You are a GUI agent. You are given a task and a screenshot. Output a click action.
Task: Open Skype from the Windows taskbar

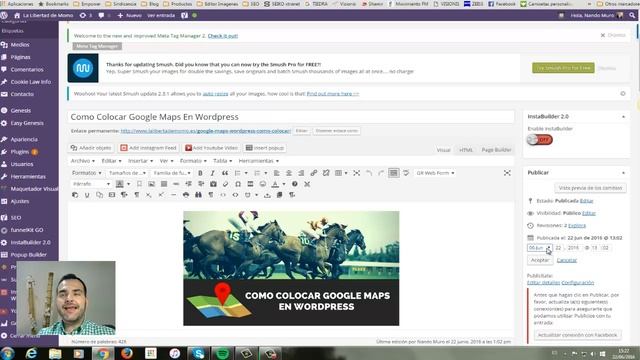tap(198, 353)
